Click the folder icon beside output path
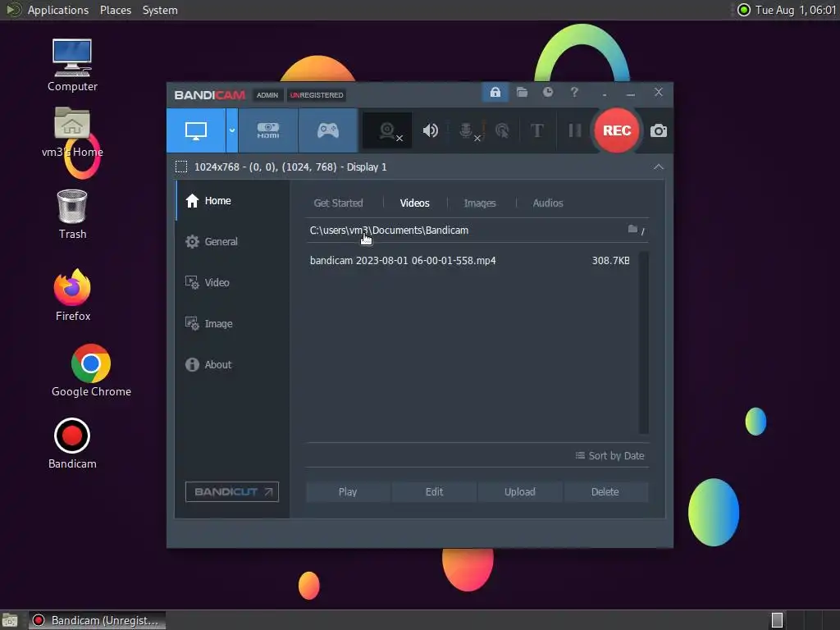Viewport: 840px width, 630px height. point(632,230)
